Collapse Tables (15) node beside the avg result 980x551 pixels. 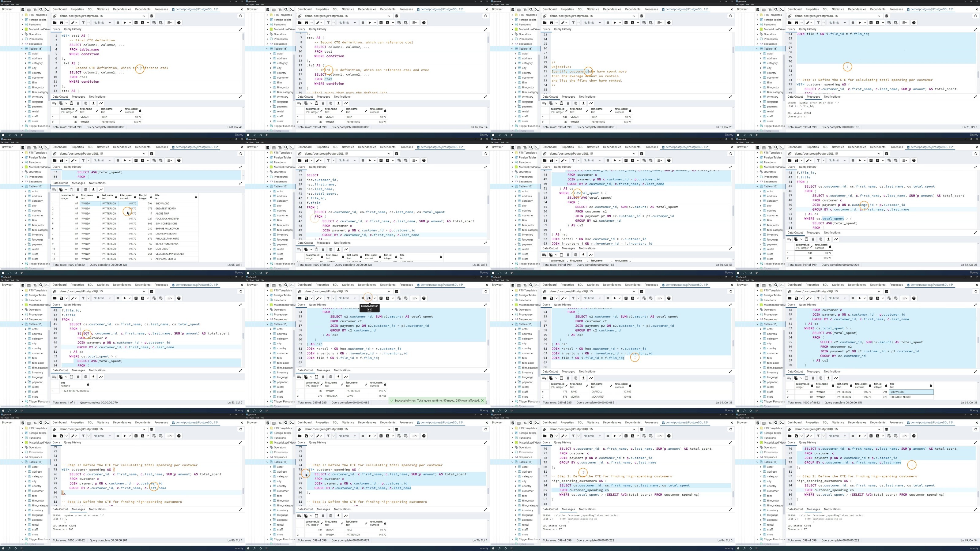(x=22, y=324)
